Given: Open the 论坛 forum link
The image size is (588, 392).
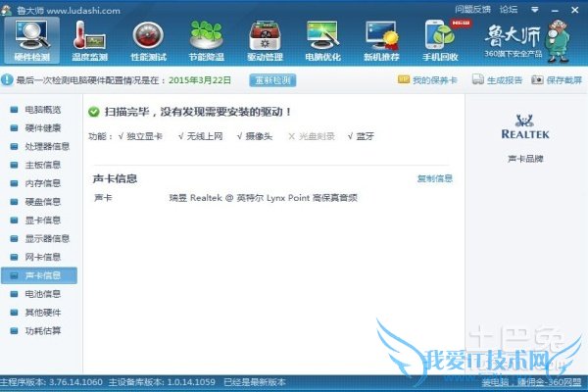Looking at the screenshot, I should [x=509, y=10].
